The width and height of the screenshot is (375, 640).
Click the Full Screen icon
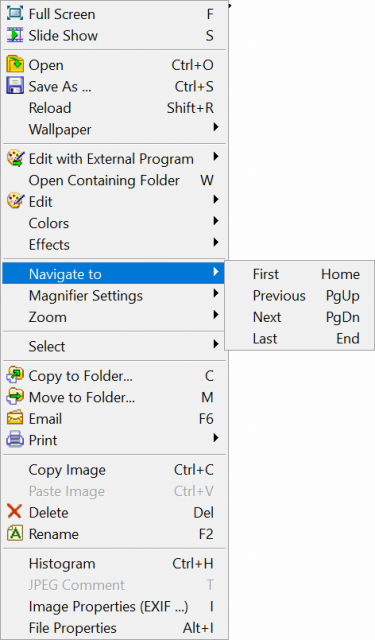pos(15,14)
